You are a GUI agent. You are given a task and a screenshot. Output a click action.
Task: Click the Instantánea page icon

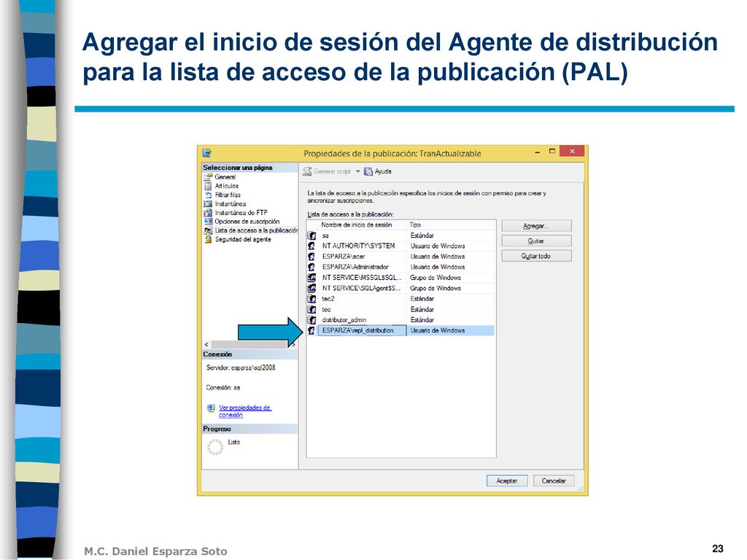pos(208,204)
